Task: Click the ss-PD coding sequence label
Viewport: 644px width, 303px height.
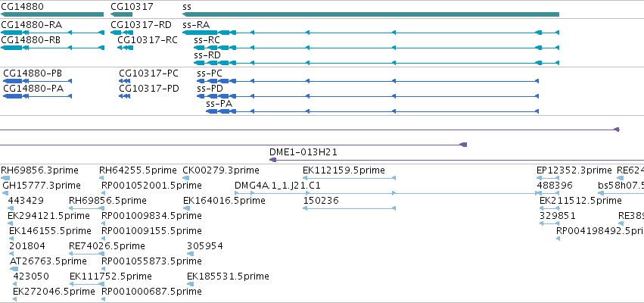Action: pyautogui.click(x=210, y=89)
